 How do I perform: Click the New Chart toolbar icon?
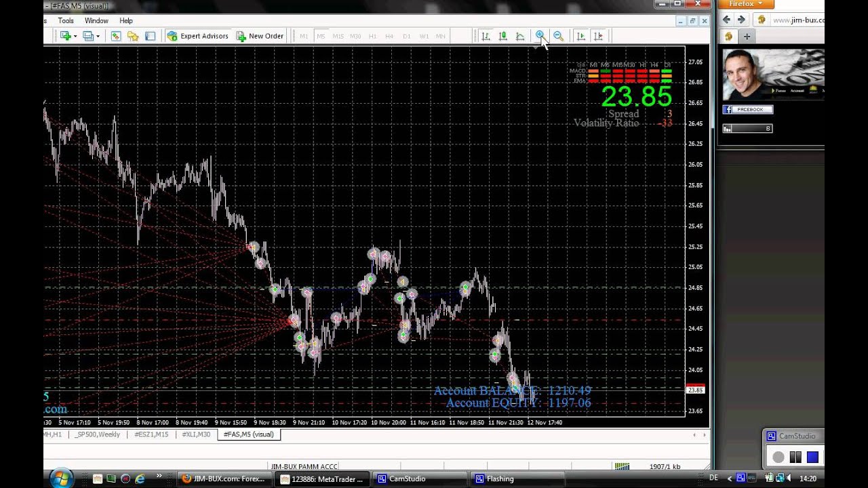(66, 36)
